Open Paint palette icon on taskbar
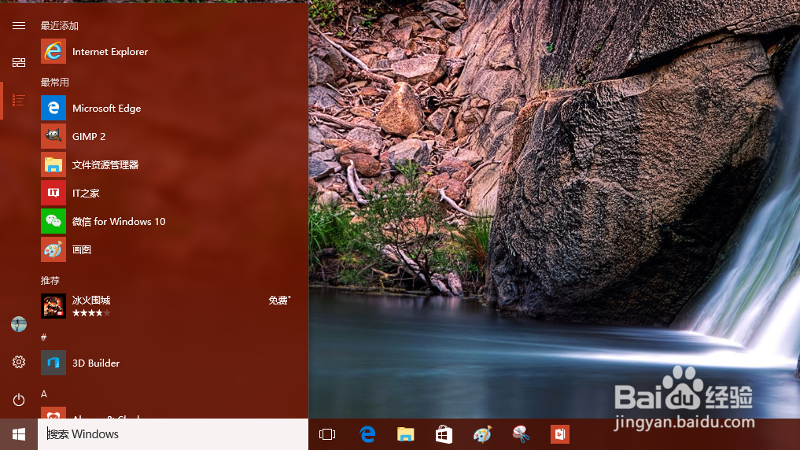Viewport: 800px width, 450px height. (x=482, y=434)
